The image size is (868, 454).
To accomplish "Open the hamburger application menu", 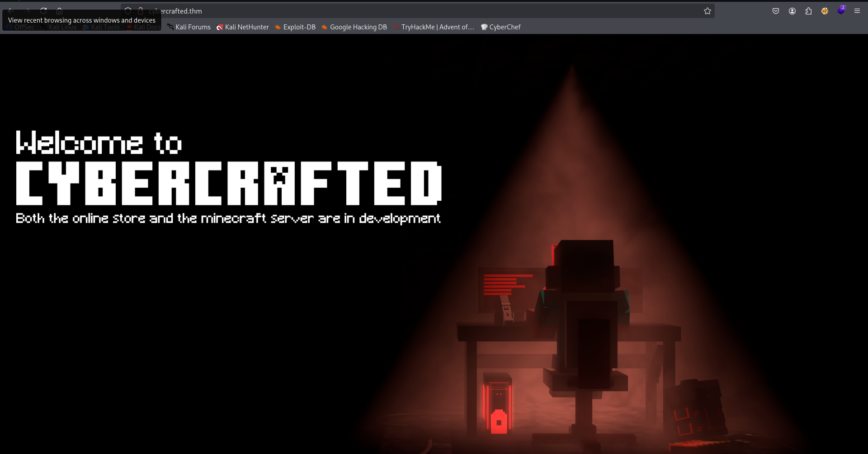I will pos(857,11).
